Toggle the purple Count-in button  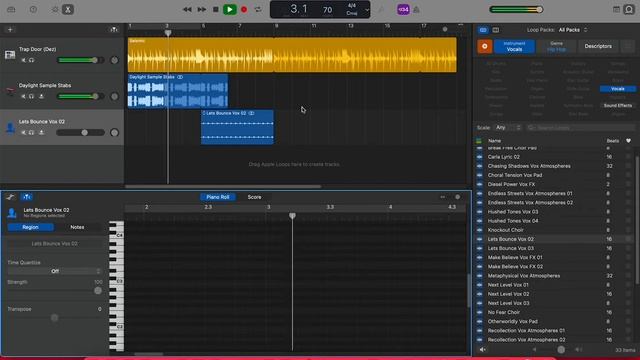coord(403,9)
